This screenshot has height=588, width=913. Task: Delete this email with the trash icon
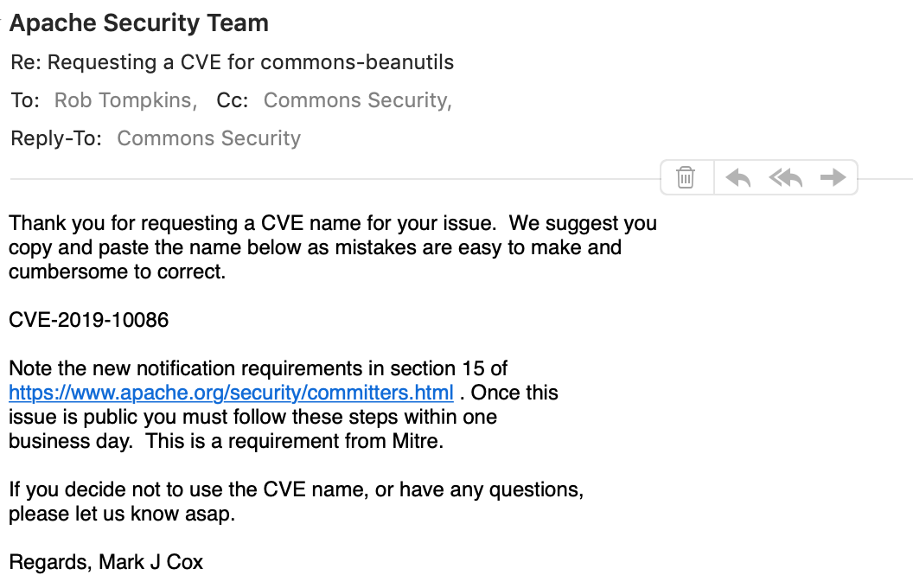coord(686,177)
